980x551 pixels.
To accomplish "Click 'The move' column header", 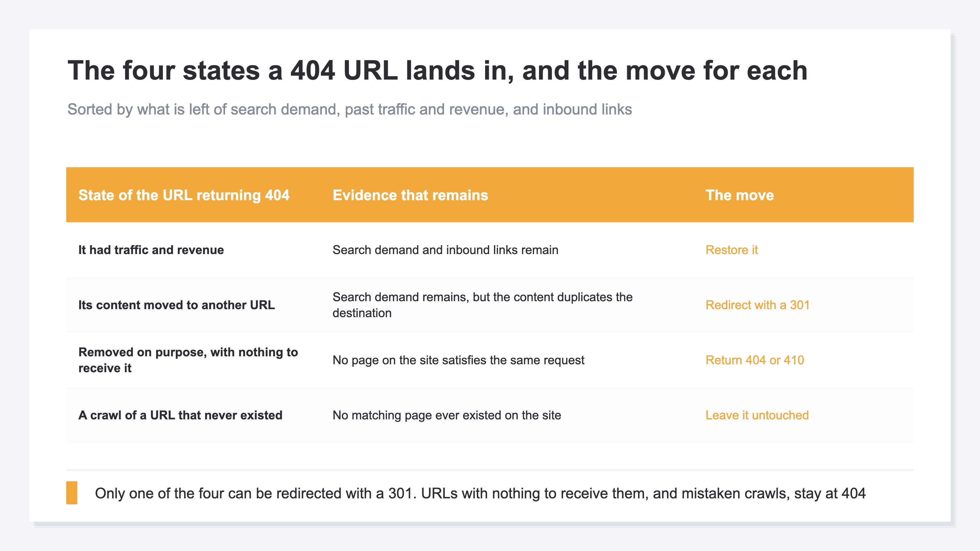I will [740, 195].
